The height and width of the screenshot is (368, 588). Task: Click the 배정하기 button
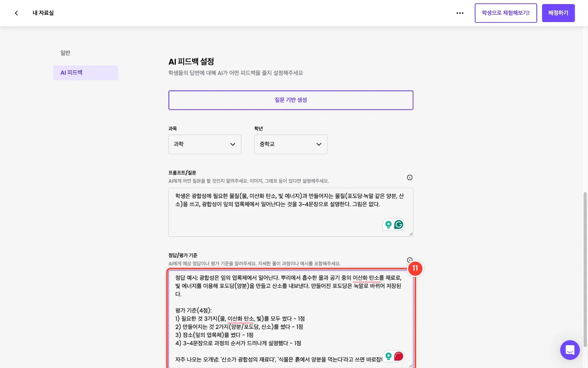(558, 13)
